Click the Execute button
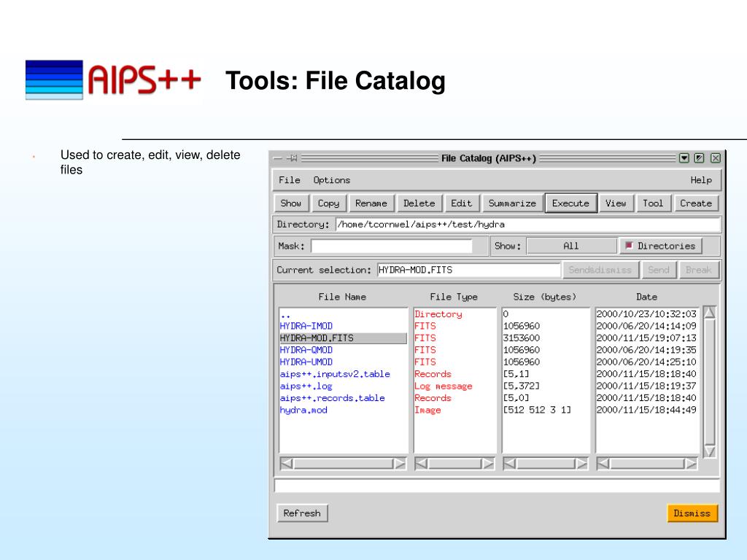 coord(570,203)
